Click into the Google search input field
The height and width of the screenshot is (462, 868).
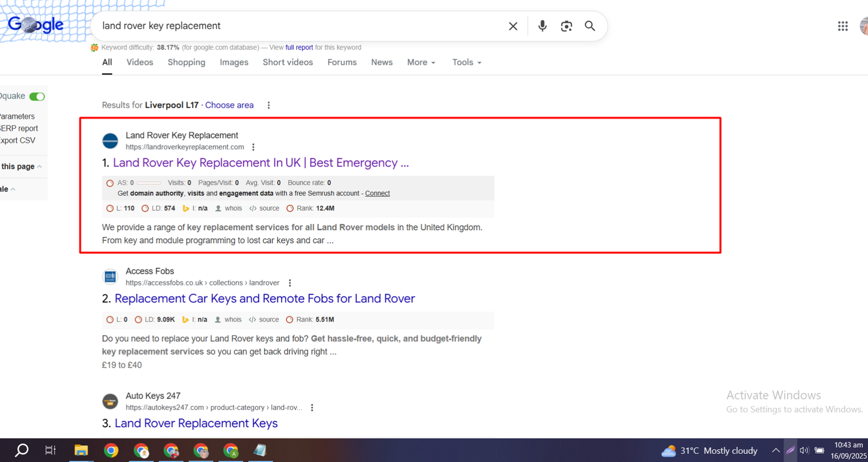pos(298,26)
